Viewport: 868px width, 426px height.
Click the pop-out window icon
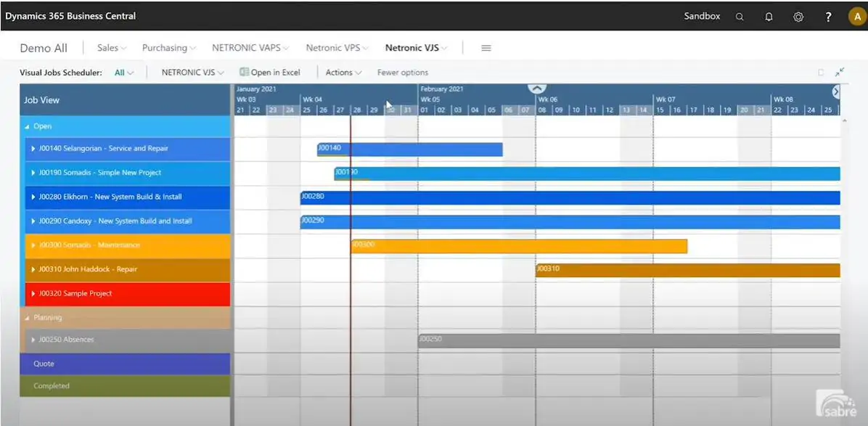click(x=821, y=73)
